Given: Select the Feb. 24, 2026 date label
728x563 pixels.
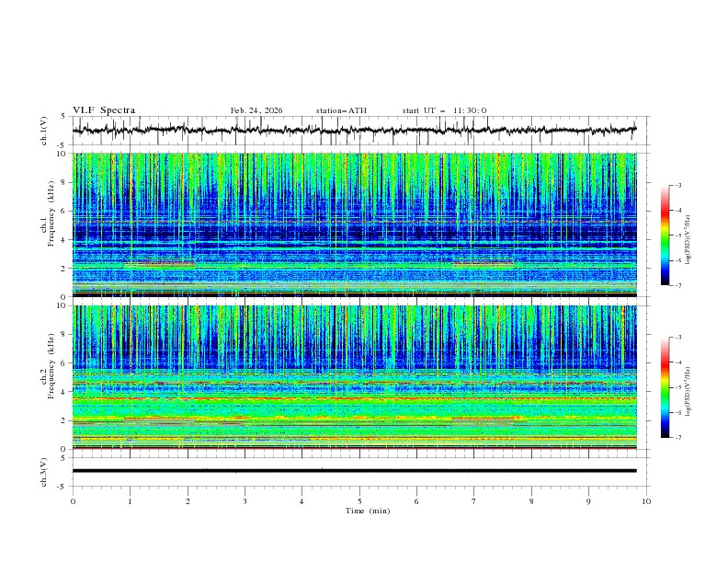Looking at the screenshot, I should coord(256,110).
